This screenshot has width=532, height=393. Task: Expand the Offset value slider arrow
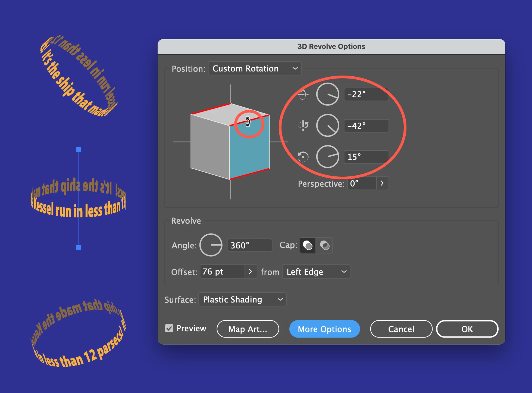(251, 272)
